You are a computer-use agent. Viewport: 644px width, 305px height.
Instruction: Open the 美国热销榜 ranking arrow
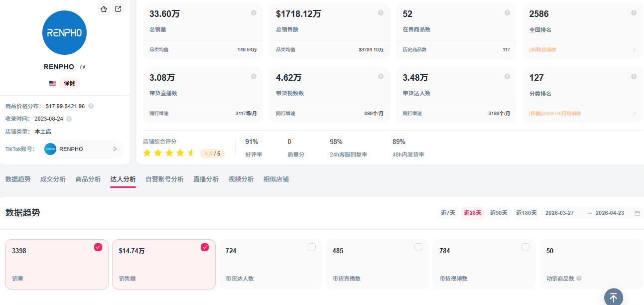pyautogui.click(x=634, y=50)
